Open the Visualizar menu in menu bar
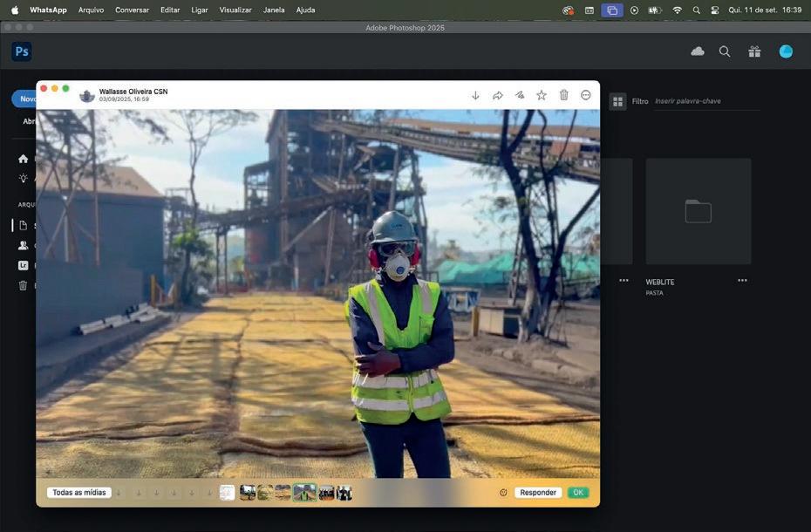Screen dimensions: 811x532 (235, 10)
